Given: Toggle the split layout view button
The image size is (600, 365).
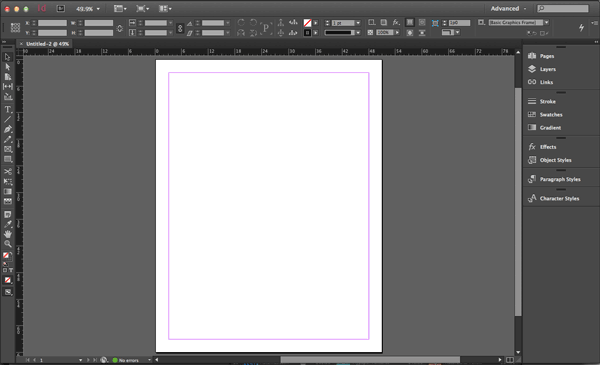Looking at the screenshot, I should tap(510, 360).
